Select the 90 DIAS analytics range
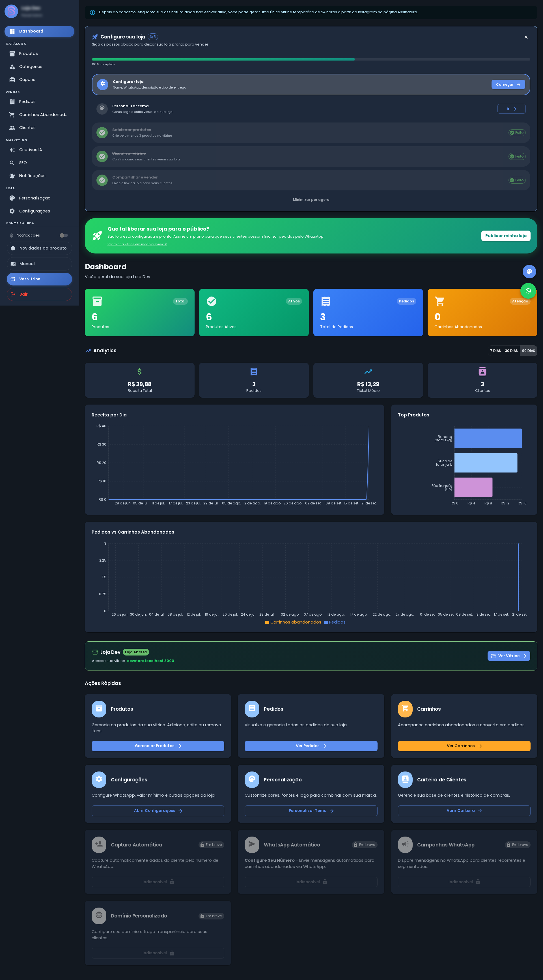Image resolution: width=543 pixels, height=980 pixels. (528, 351)
